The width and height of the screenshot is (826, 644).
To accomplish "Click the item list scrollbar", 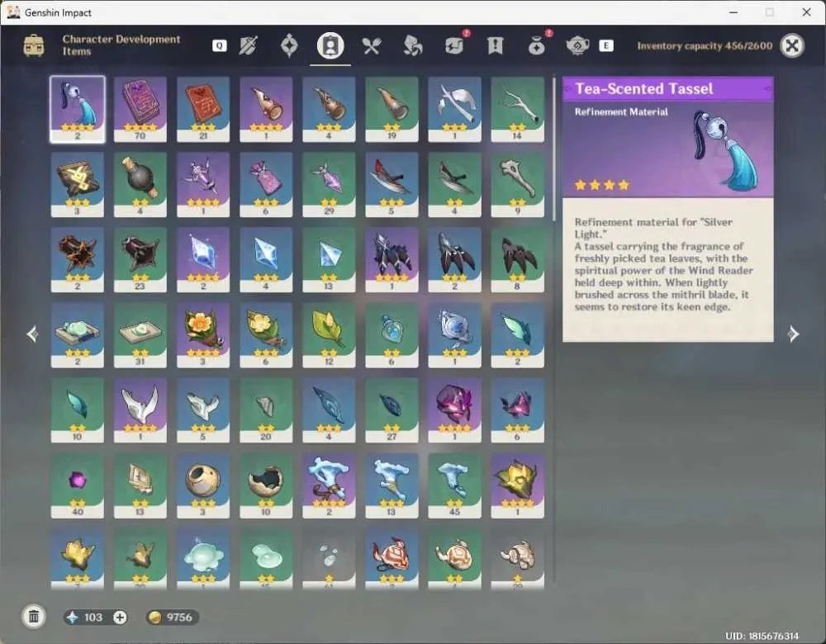I will coord(553,150).
